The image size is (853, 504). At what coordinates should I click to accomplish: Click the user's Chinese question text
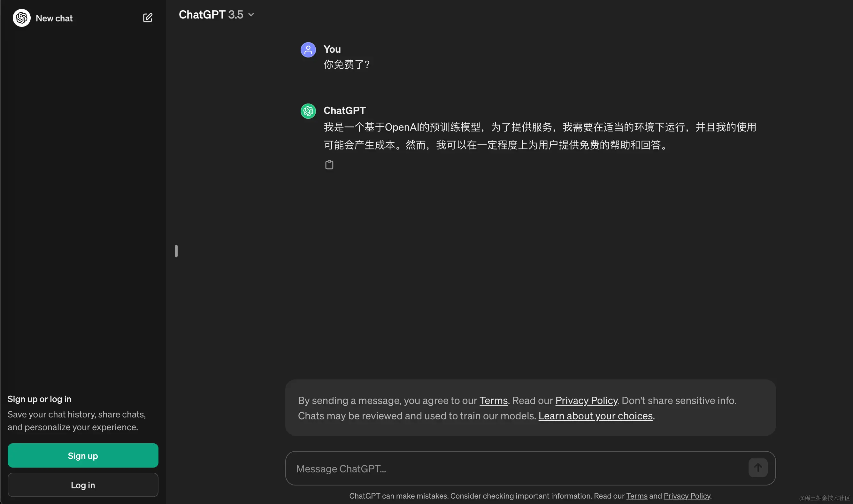click(x=346, y=65)
